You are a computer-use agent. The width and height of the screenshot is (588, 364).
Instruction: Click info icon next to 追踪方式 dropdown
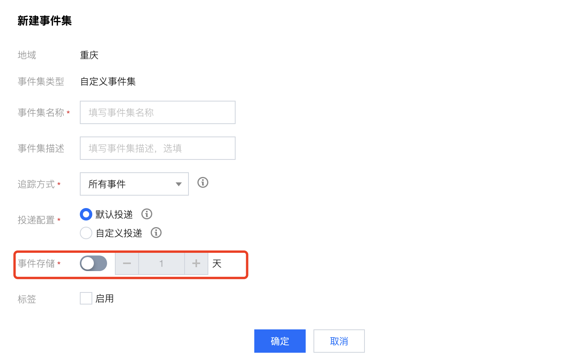click(203, 182)
